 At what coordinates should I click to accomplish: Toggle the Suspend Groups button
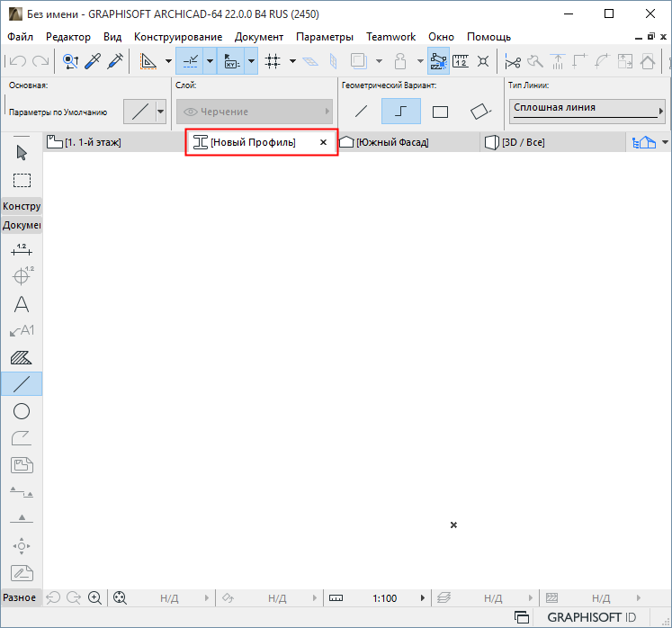click(438, 61)
